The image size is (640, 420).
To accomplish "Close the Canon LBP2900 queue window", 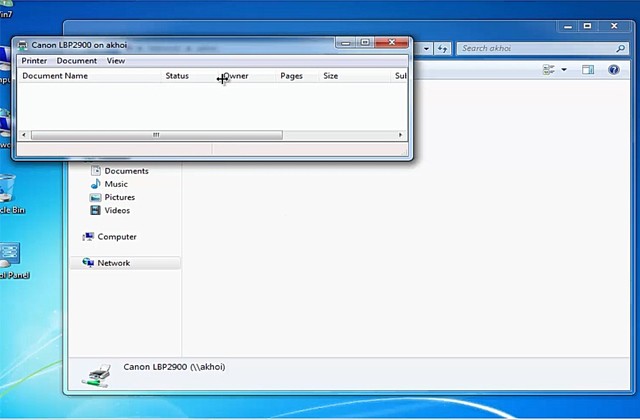I will (x=391, y=43).
